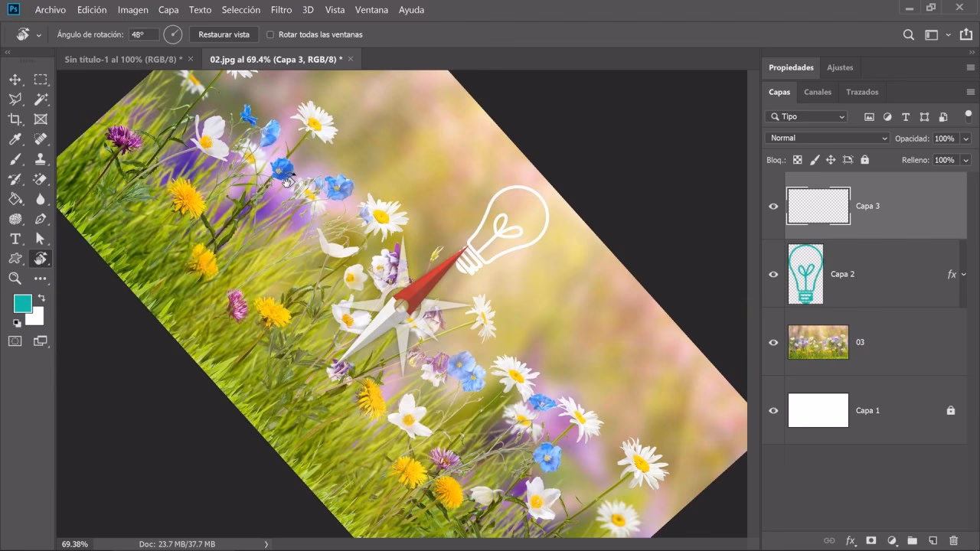Enable Rotar todas las ventanas checkbox

[x=270, y=34]
